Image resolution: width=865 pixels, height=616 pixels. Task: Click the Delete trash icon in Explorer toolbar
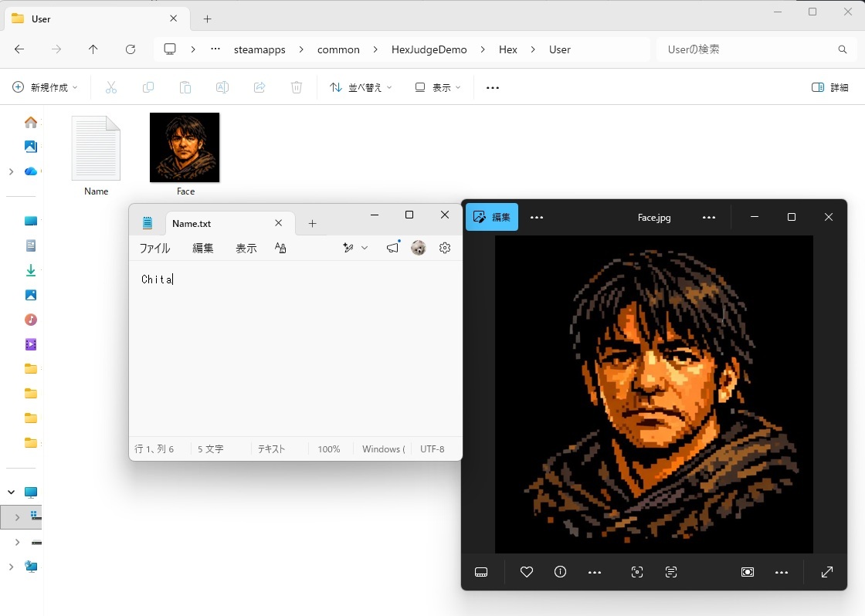point(297,87)
